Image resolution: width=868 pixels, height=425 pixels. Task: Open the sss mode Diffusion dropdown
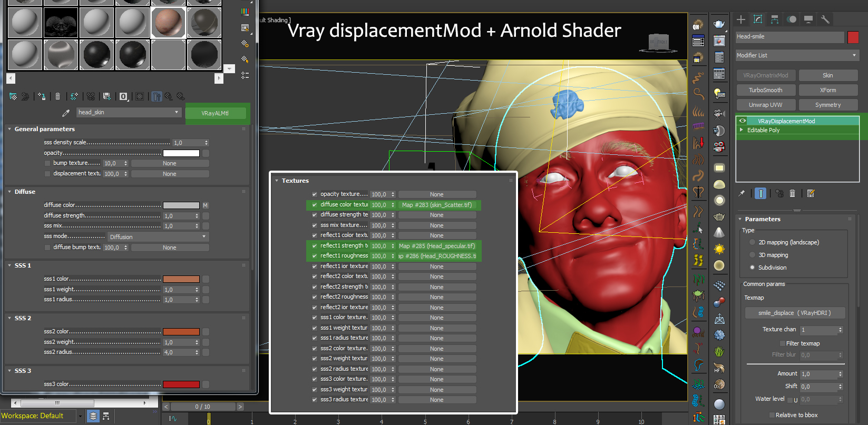[158, 237]
